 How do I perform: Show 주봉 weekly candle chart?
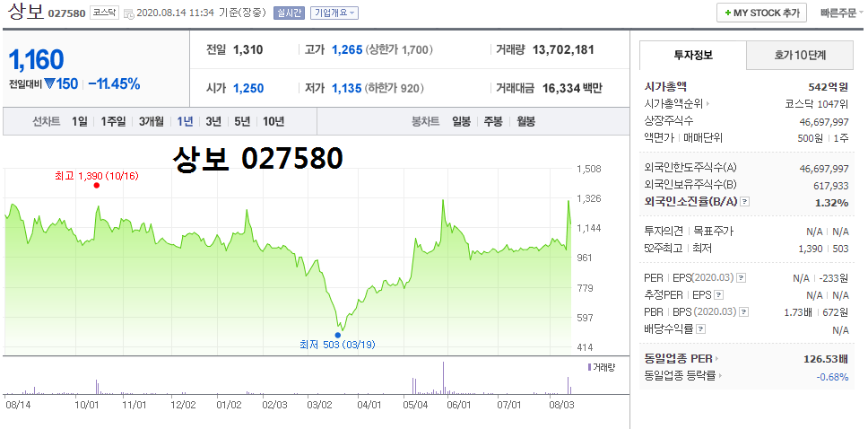(493, 121)
